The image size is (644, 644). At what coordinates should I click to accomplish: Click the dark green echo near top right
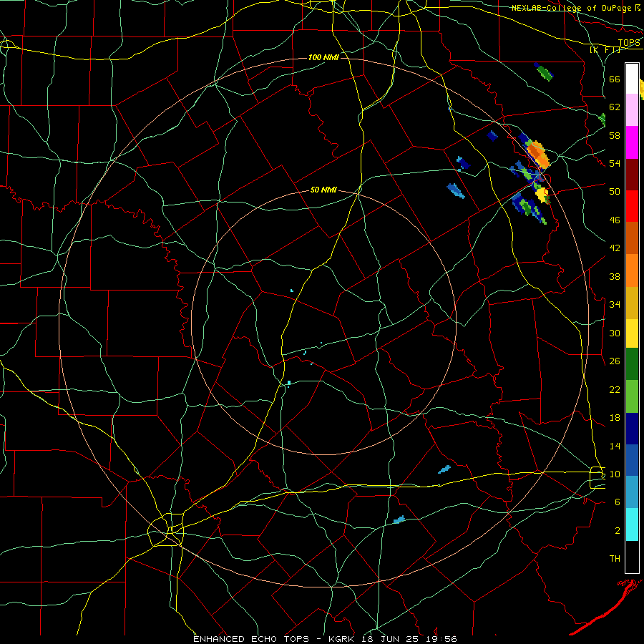[545, 72]
